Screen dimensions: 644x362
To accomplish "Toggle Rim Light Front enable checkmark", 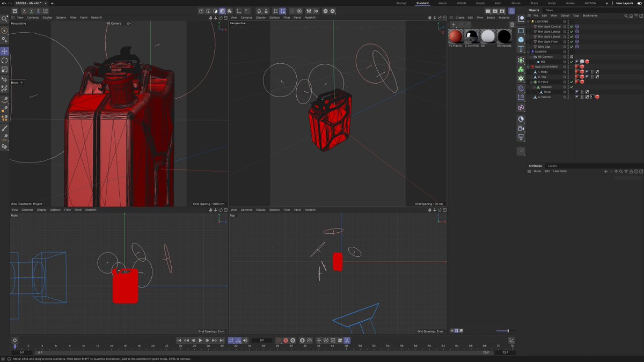I will (572, 41).
